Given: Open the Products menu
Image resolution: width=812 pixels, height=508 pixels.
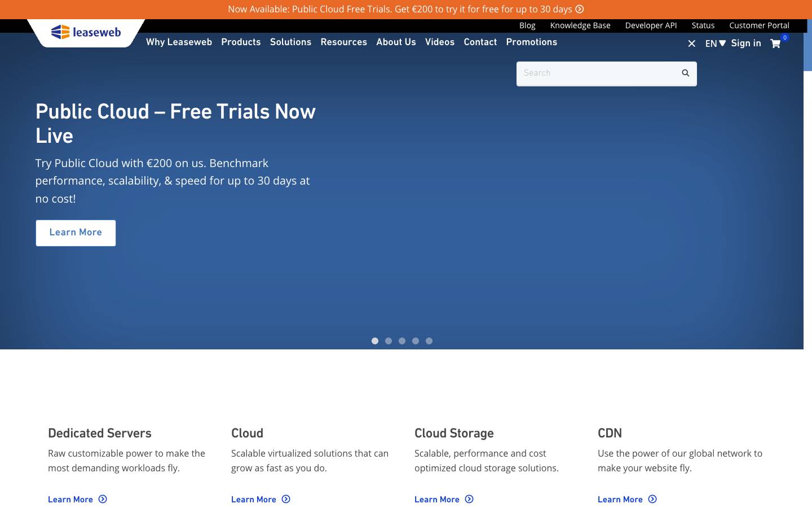Looking at the screenshot, I should point(241,42).
